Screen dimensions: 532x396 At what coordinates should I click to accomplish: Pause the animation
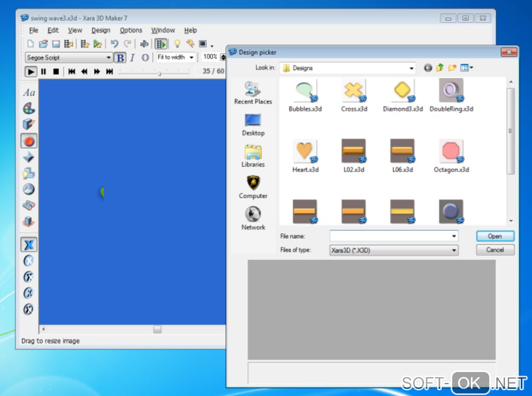point(43,71)
